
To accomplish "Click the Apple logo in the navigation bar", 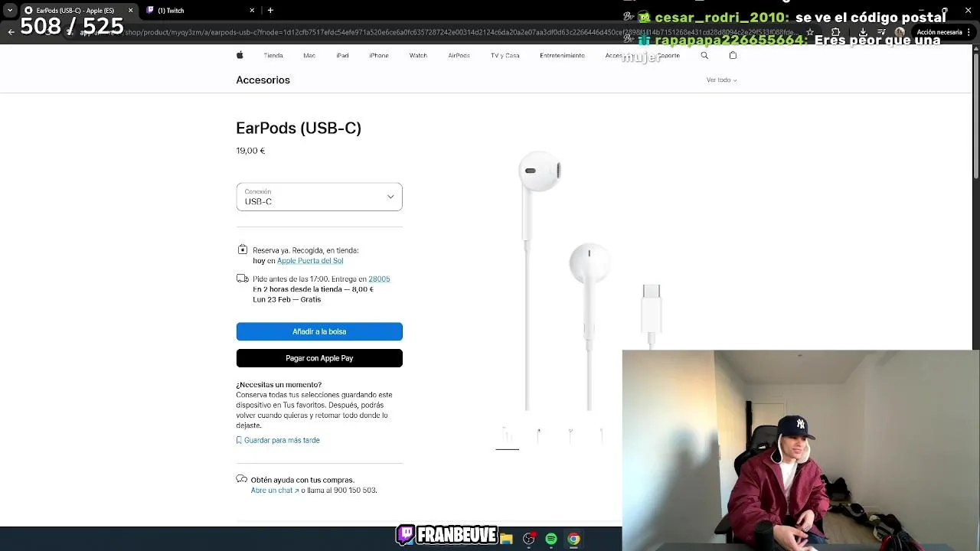I will click(240, 55).
